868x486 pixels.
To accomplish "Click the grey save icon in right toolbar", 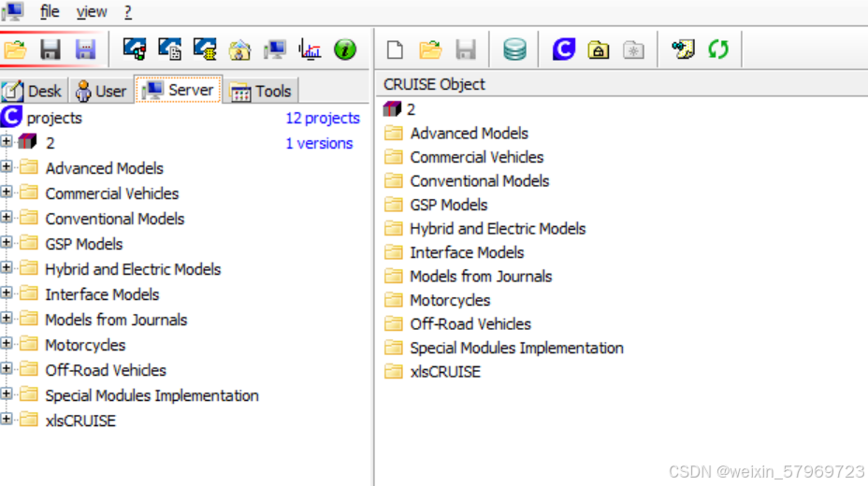I will (x=466, y=50).
